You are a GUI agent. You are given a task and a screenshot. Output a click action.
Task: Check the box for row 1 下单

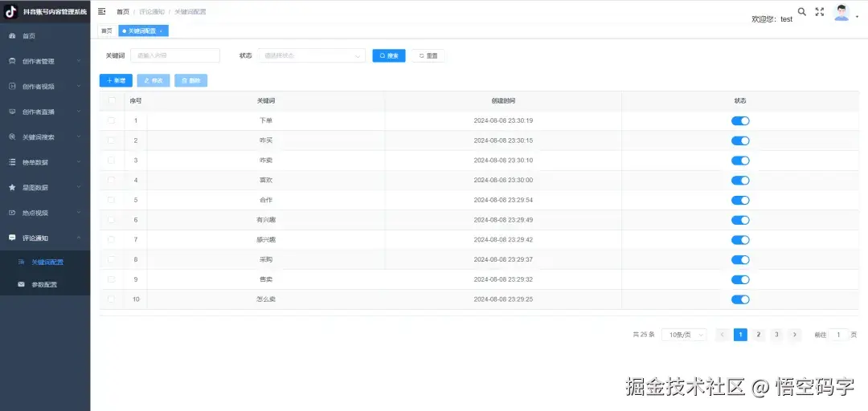click(111, 120)
